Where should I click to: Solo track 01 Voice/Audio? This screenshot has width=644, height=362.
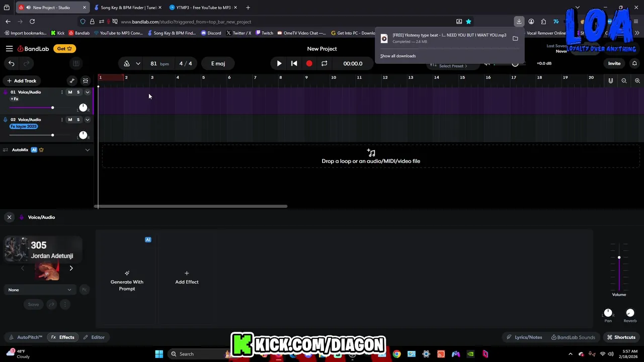click(x=78, y=92)
